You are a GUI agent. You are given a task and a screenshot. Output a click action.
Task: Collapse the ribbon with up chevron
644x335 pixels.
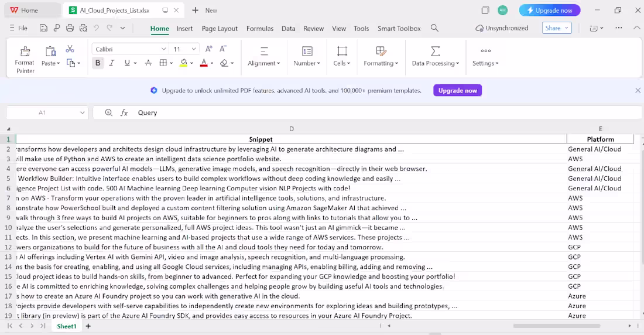tap(636, 28)
